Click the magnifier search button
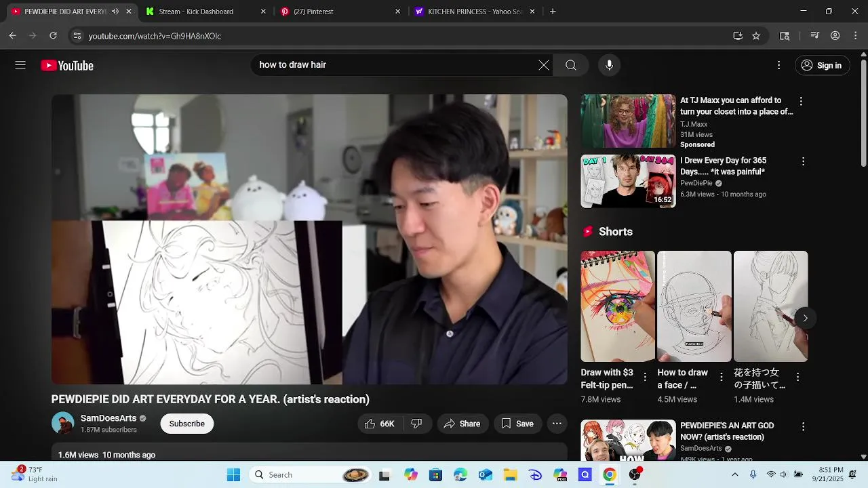868x488 pixels. pos(571,65)
